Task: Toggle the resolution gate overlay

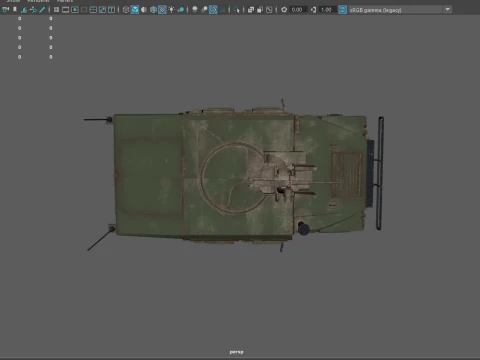Action: 75,10
